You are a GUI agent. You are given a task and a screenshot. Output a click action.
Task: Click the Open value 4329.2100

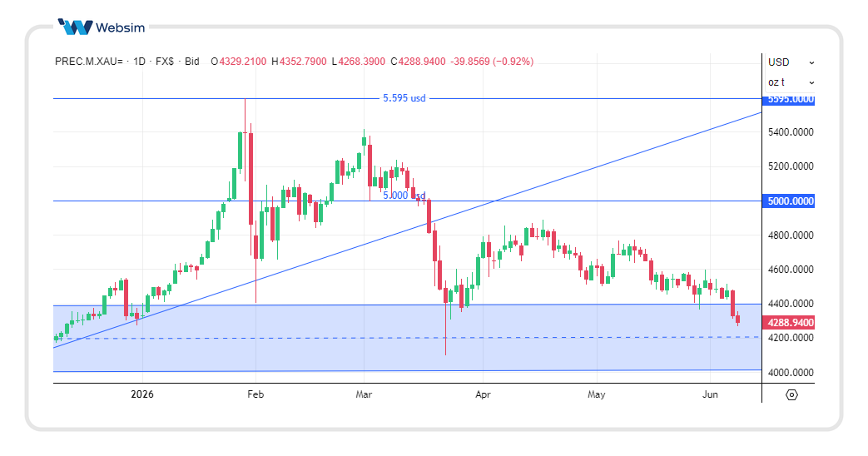point(242,62)
